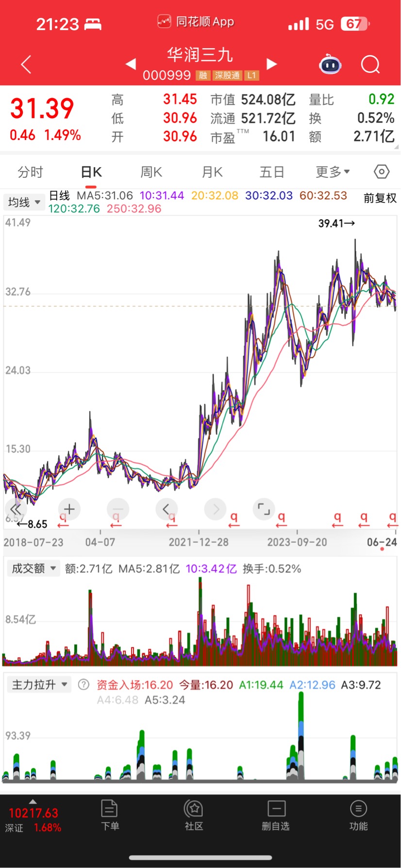The width and height of the screenshot is (401, 868).
Task: Expand the index bar arrow above 10217.63
Action: pyautogui.click(x=33, y=801)
